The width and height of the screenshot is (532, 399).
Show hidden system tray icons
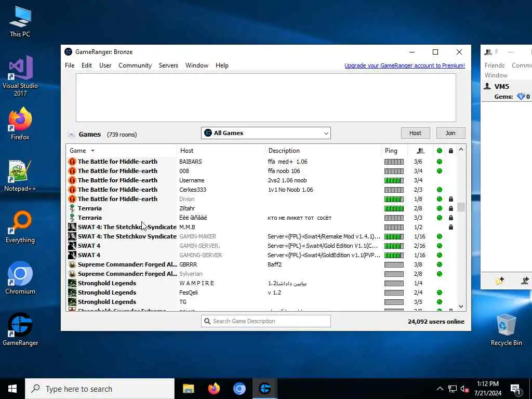(x=440, y=389)
